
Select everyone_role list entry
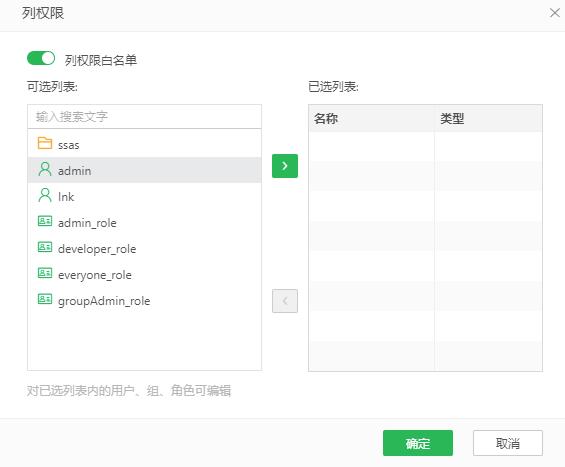click(x=144, y=274)
